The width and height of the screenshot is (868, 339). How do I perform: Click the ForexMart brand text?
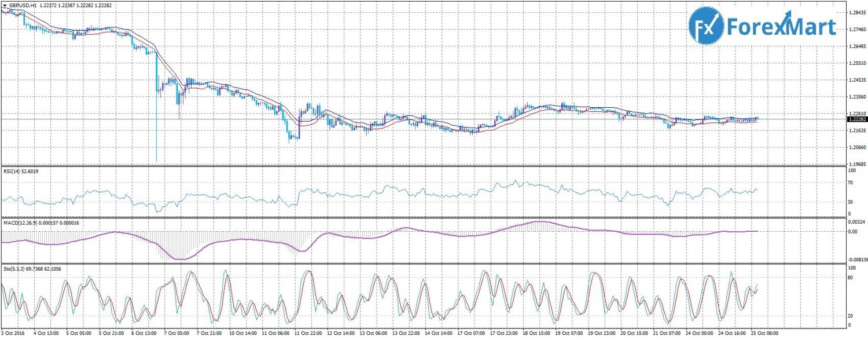[x=781, y=27]
